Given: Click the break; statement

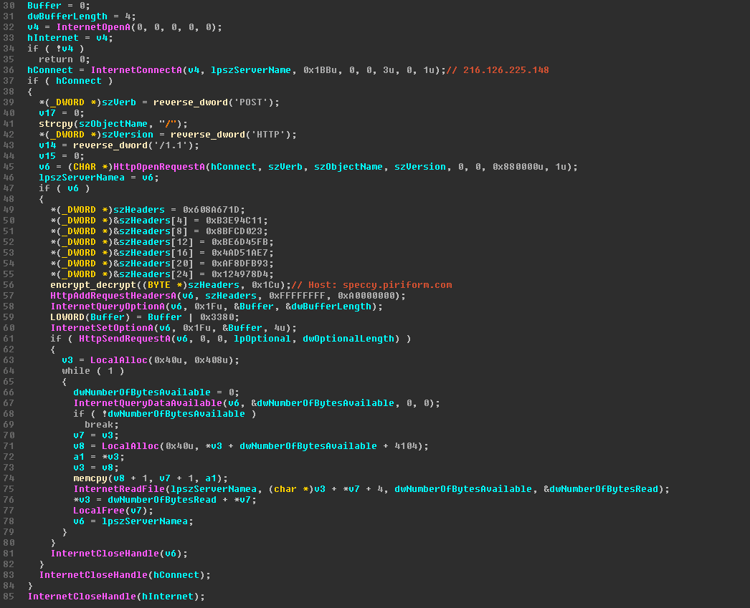Looking at the screenshot, I should point(102,425).
